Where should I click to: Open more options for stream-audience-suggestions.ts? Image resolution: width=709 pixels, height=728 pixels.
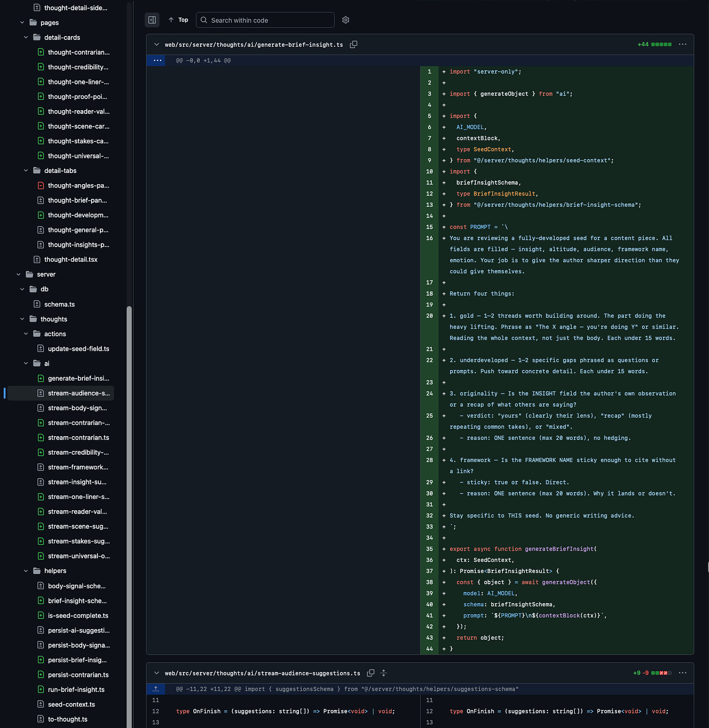(683, 673)
